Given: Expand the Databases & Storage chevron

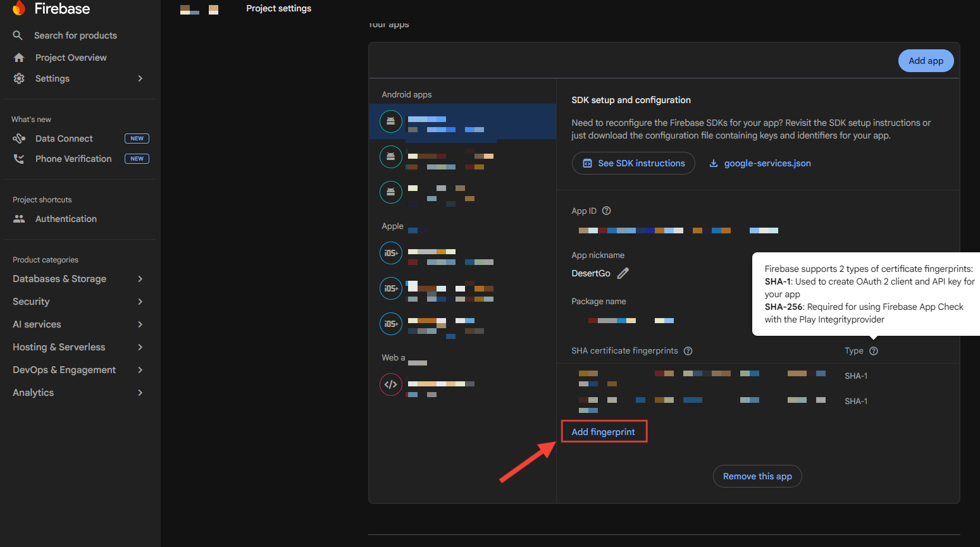Looking at the screenshot, I should [x=140, y=279].
